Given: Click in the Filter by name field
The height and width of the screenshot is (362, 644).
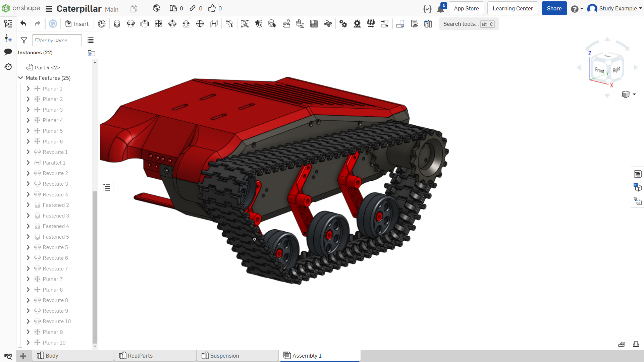Looking at the screenshot, I should 57,41.
